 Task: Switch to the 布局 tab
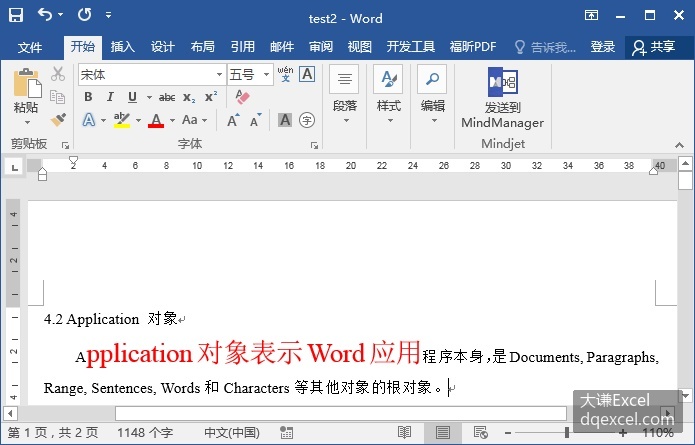click(203, 47)
